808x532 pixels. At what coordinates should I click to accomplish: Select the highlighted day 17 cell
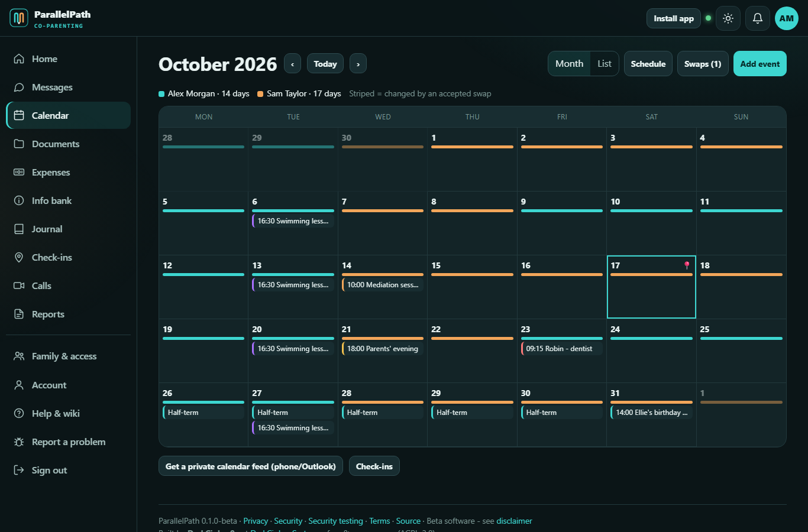tap(651, 287)
